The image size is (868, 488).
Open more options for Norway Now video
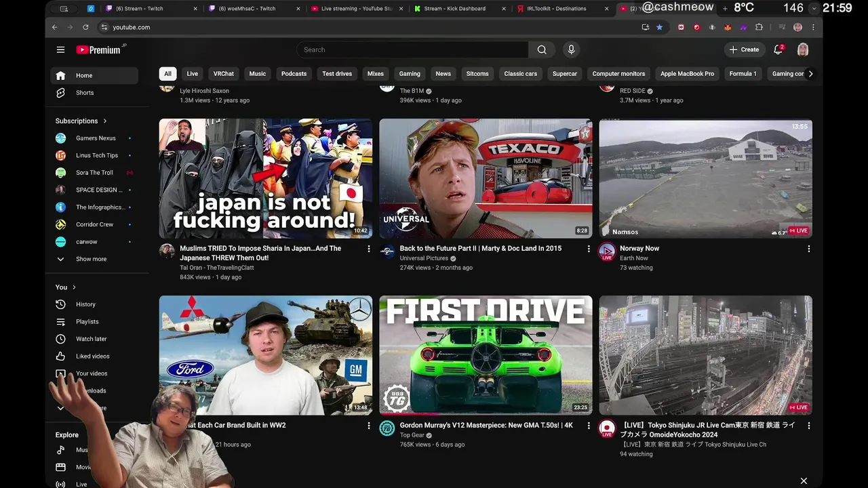click(x=808, y=249)
